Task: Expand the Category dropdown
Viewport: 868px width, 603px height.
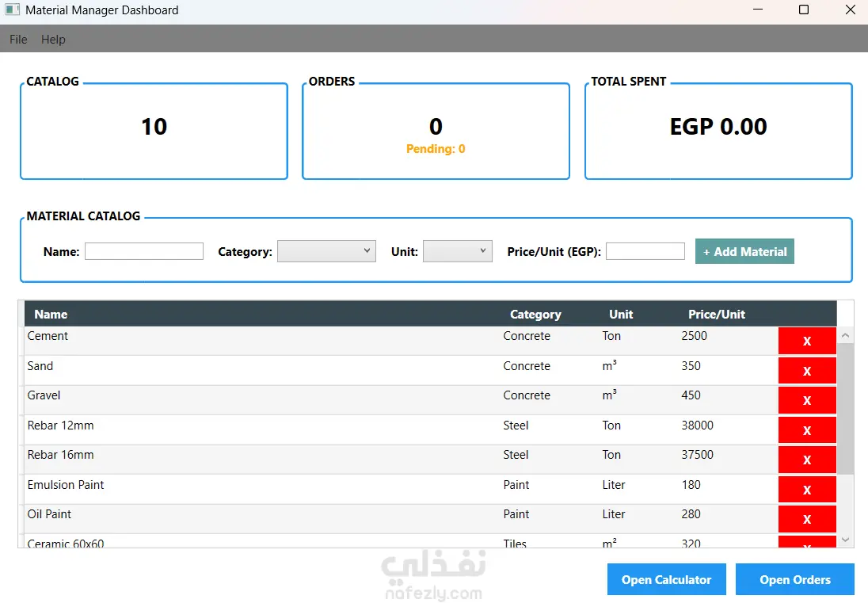Action: pos(326,251)
